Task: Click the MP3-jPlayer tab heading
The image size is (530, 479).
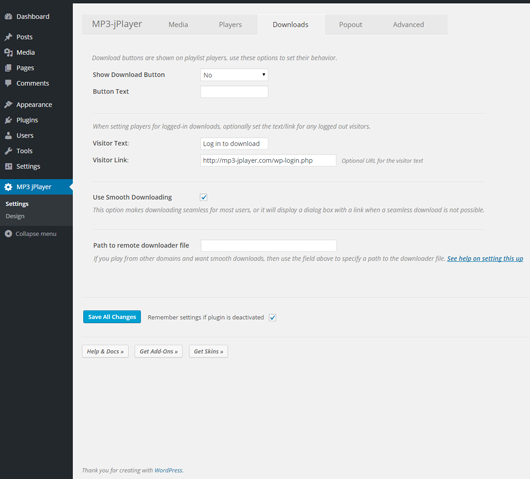Action: [x=117, y=24]
